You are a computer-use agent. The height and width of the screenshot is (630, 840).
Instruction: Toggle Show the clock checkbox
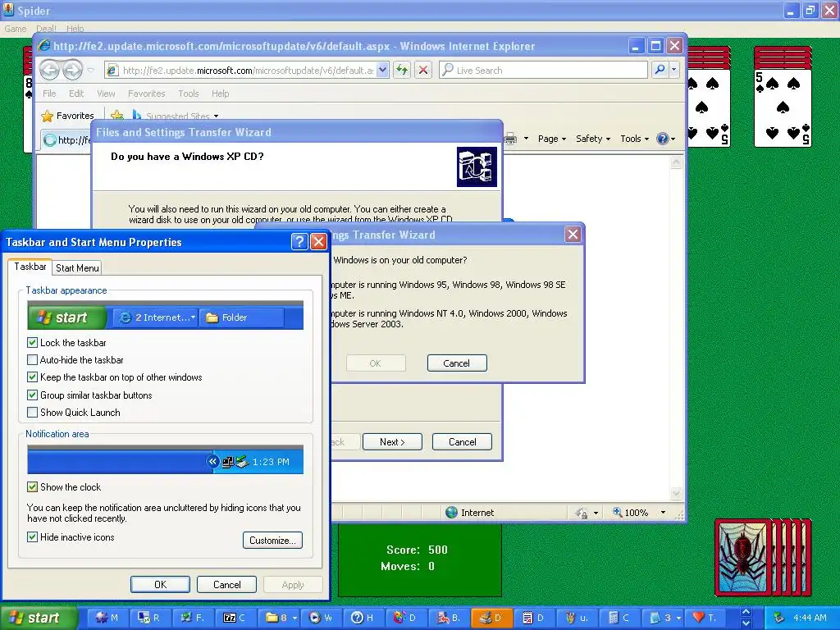click(x=32, y=487)
